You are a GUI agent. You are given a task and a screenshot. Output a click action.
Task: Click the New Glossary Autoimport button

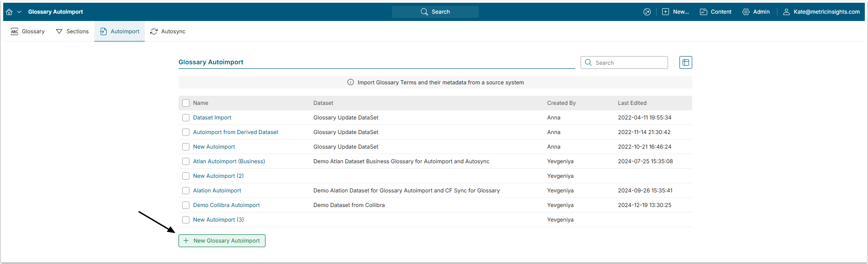coord(222,241)
